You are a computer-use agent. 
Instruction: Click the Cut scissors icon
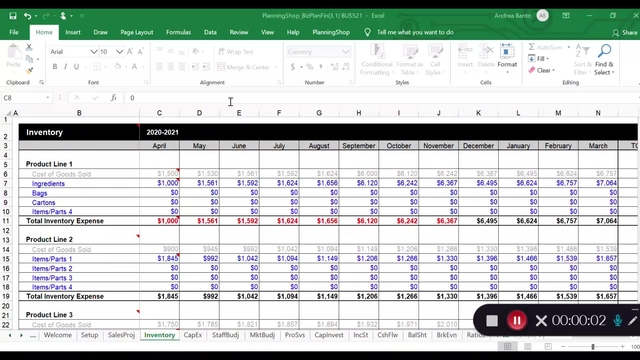[29, 47]
